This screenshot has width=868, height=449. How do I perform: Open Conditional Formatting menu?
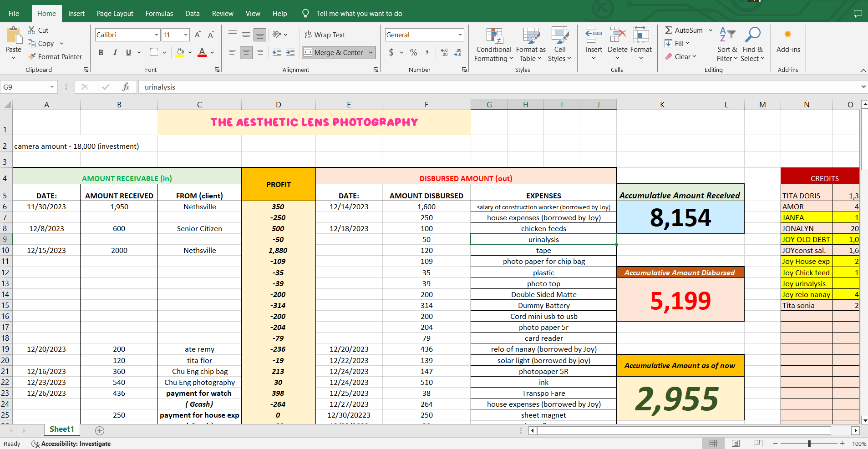click(x=494, y=45)
